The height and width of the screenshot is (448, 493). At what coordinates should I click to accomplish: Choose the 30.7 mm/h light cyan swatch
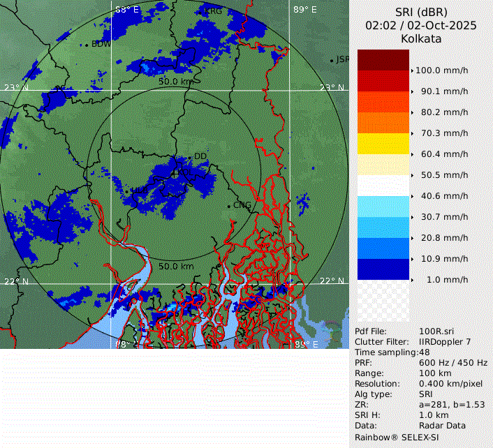pos(383,207)
